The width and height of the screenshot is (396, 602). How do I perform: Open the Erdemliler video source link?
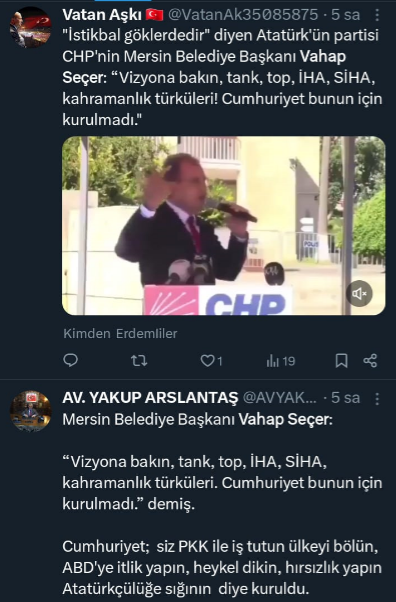tap(146, 333)
